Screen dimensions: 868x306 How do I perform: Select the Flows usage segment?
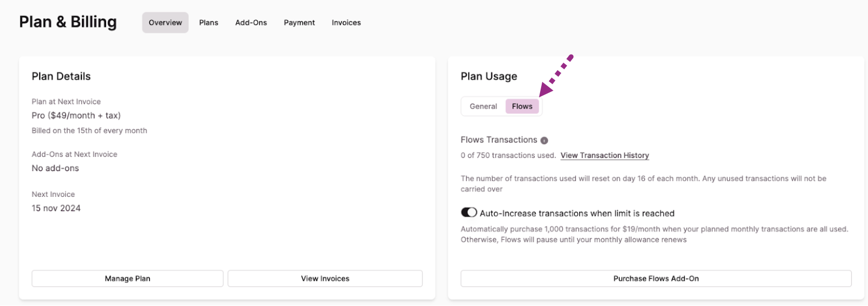pyautogui.click(x=522, y=106)
